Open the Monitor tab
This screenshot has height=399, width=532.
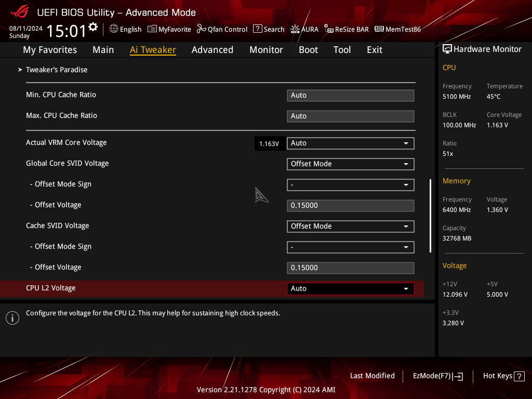click(x=266, y=50)
